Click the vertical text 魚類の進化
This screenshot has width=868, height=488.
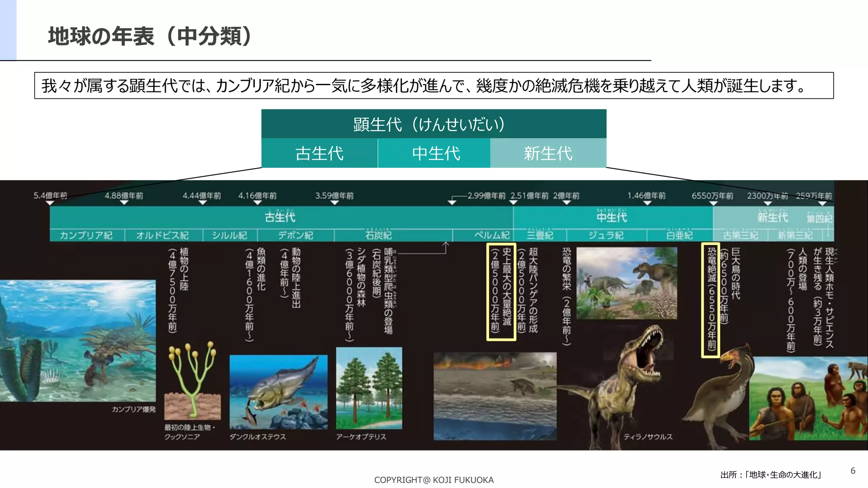click(261, 269)
